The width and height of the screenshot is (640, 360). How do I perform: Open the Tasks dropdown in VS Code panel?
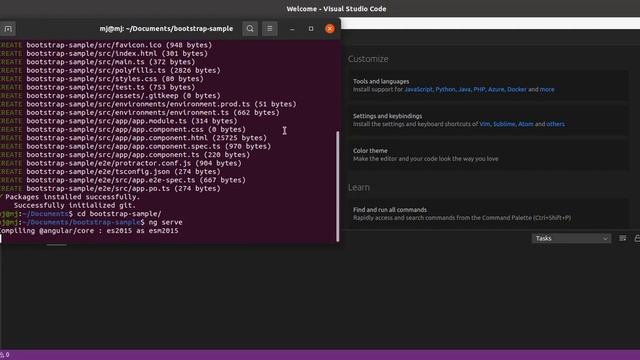pos(571,238)
